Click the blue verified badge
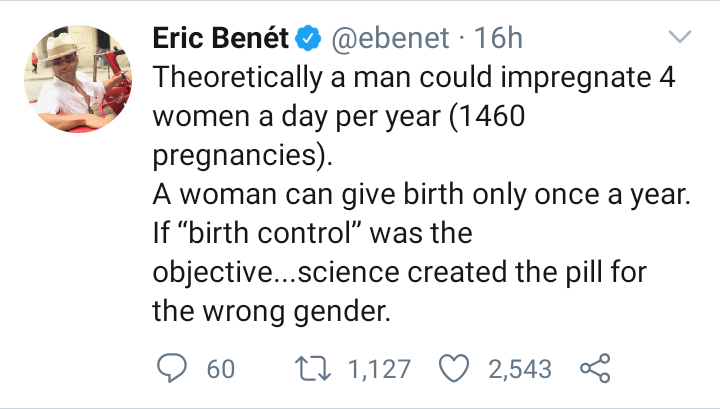The height and width of the screenshot is (409, 720). (310, 39)
